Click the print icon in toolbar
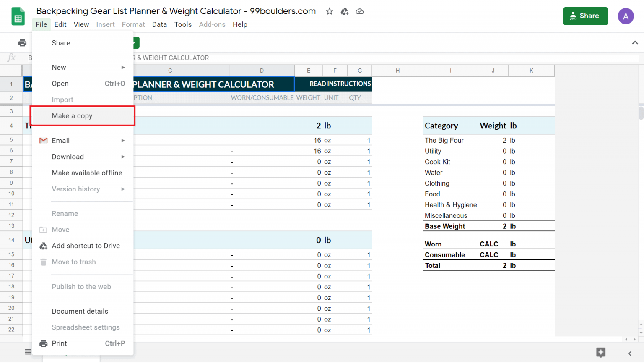The image size is (644, 364). click(x=22, y=43)
